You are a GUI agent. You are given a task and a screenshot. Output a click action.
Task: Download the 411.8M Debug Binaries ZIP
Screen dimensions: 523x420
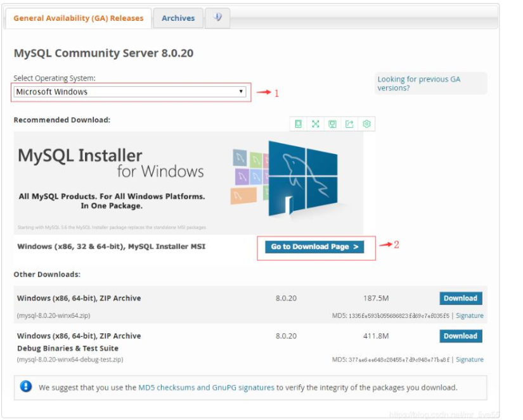[460, 336]
